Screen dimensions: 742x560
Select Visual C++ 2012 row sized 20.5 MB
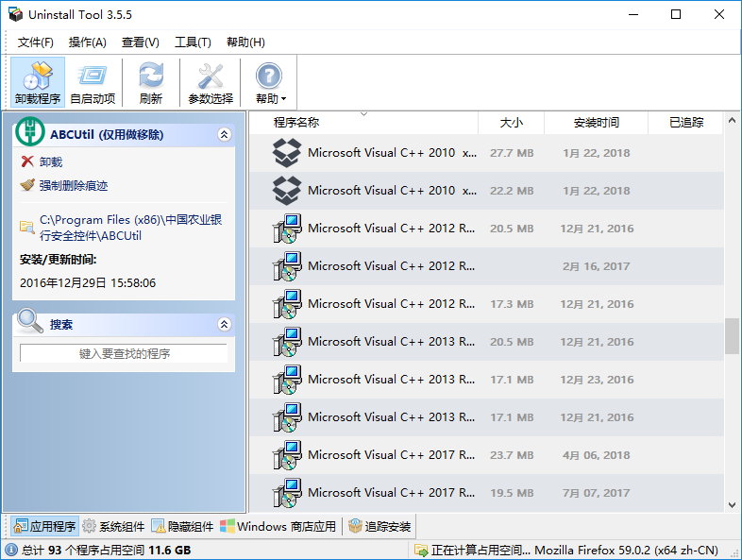pos(486,229)
